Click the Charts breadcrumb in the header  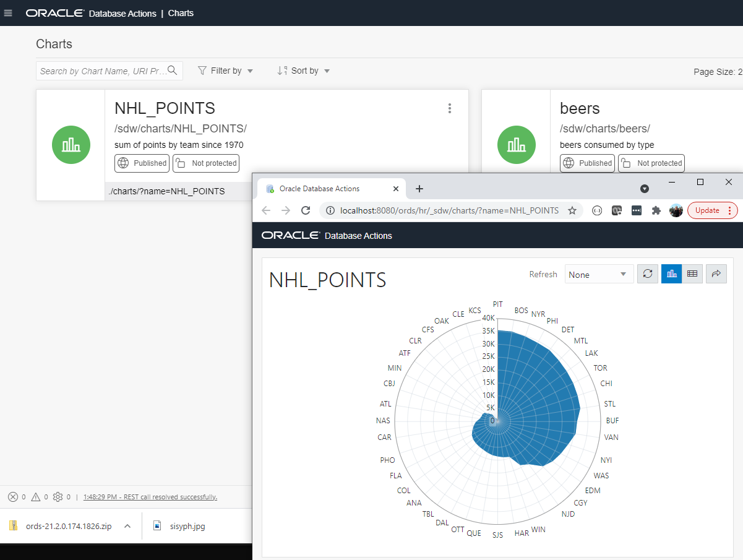pos(181,13)
